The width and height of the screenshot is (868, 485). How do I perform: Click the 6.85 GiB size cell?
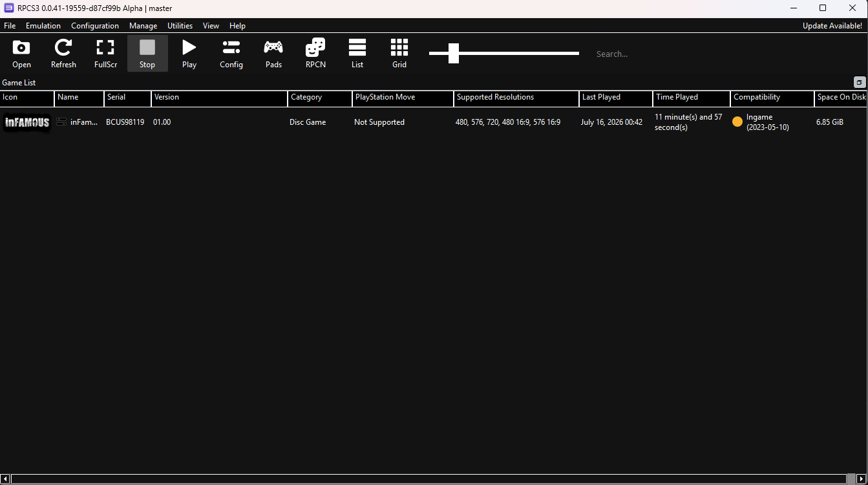(x=830, y=122)
